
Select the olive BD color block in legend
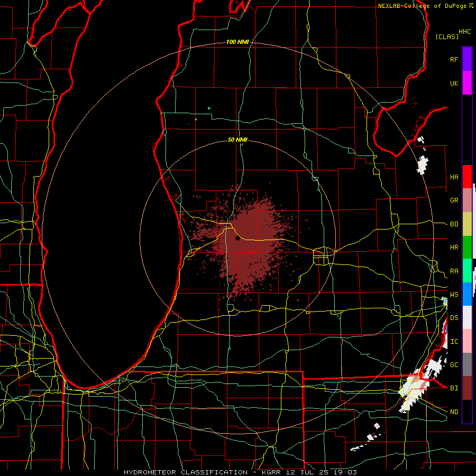[467, 224]
